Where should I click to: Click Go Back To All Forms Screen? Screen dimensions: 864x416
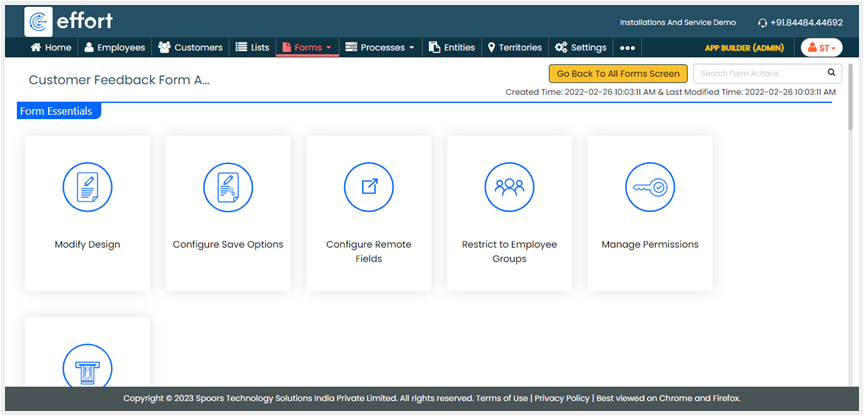click(x=618, y=73)
